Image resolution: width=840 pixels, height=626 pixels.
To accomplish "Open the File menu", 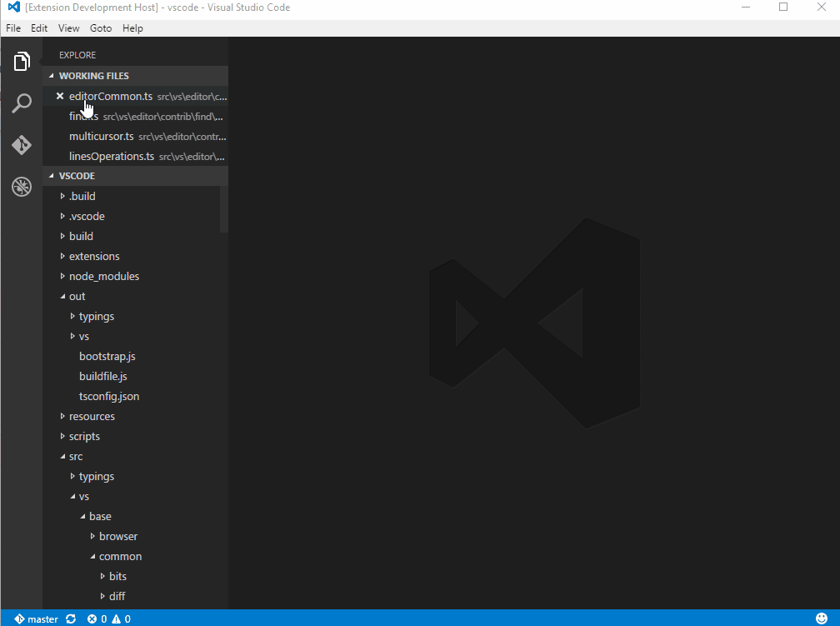I will tap(13, 28).
